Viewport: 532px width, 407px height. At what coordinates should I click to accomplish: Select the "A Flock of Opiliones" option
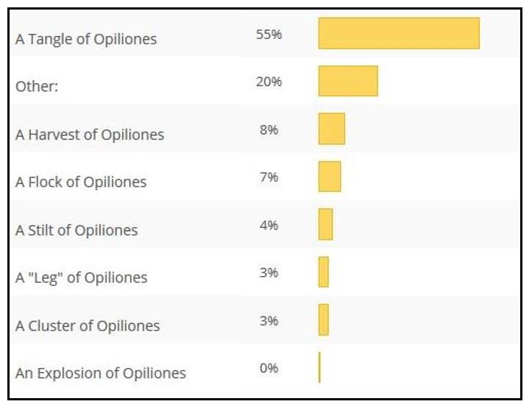click(81, 182)
